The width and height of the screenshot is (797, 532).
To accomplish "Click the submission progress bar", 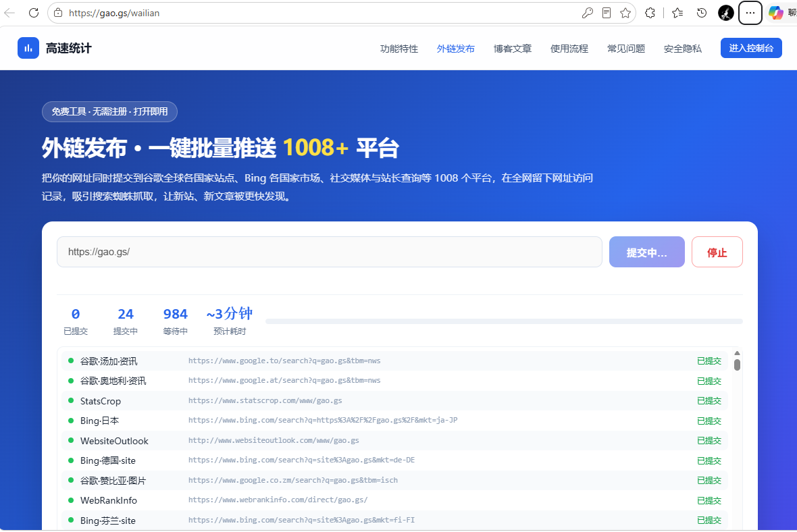I will (504, 321).
